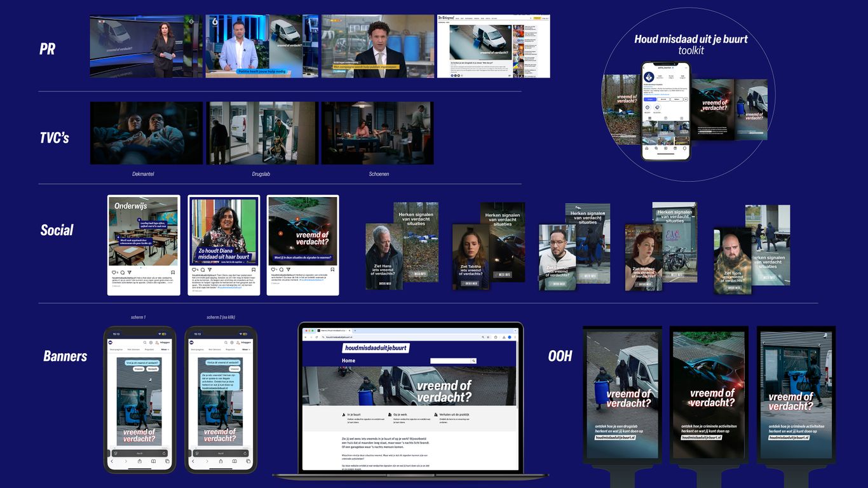This screenshot has height=488, width=868.
Task: Click the 'Meer info' button on the Hans ad
Action: coord(420,274)
